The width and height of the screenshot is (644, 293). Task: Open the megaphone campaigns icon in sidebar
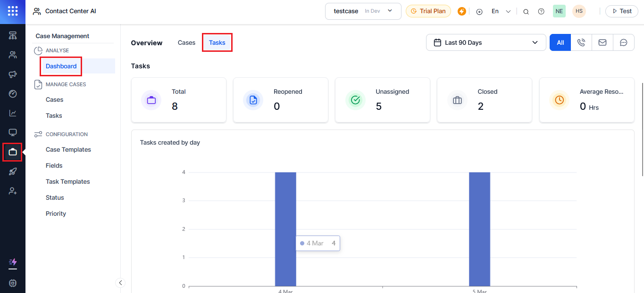(12, 74)
